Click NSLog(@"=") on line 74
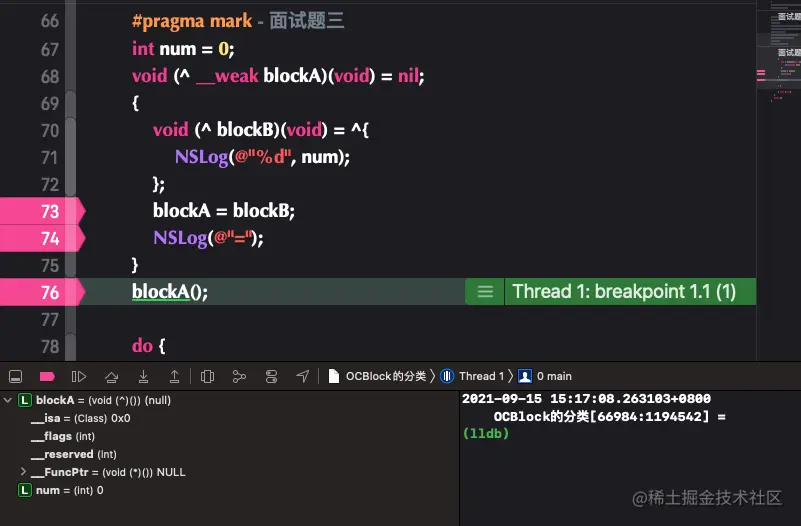This screenshot has height=526, width=801. click(208, 238)
